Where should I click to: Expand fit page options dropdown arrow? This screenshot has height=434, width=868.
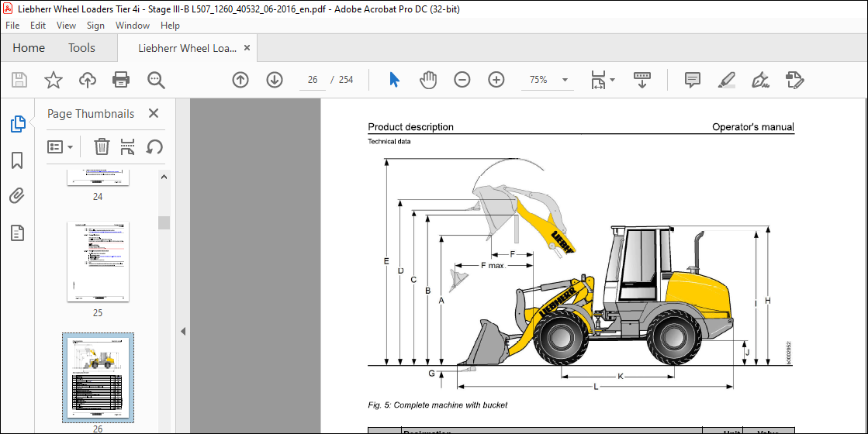[x=612, y=80]
